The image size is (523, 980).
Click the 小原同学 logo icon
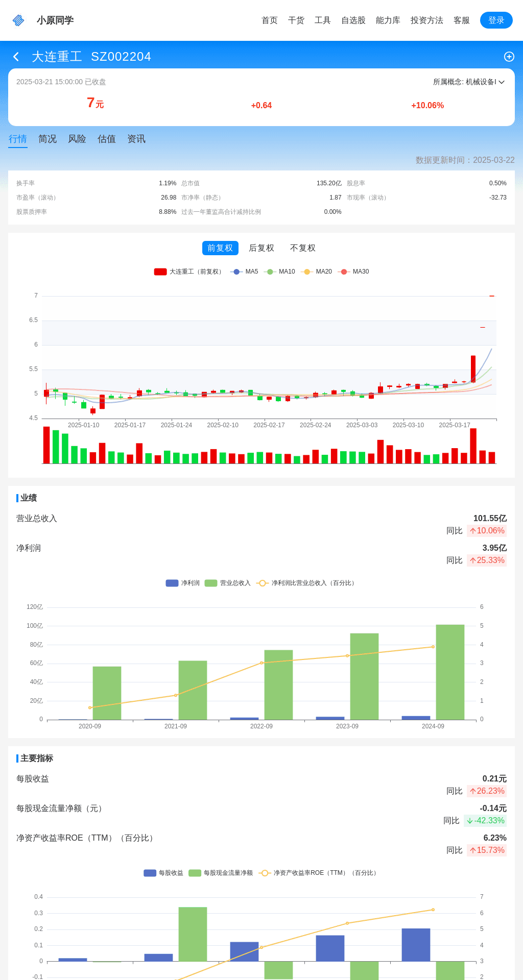click(x=18, y=20)
